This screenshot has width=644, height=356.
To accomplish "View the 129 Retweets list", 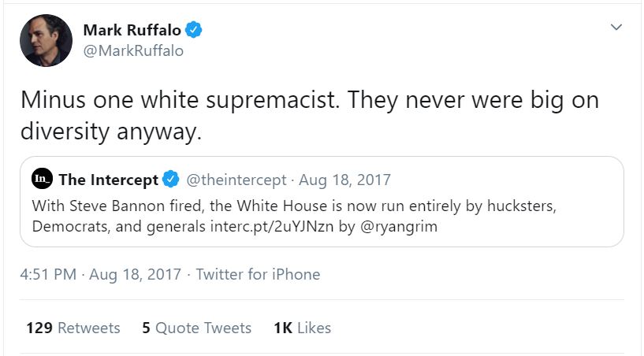I will [73, 328].
